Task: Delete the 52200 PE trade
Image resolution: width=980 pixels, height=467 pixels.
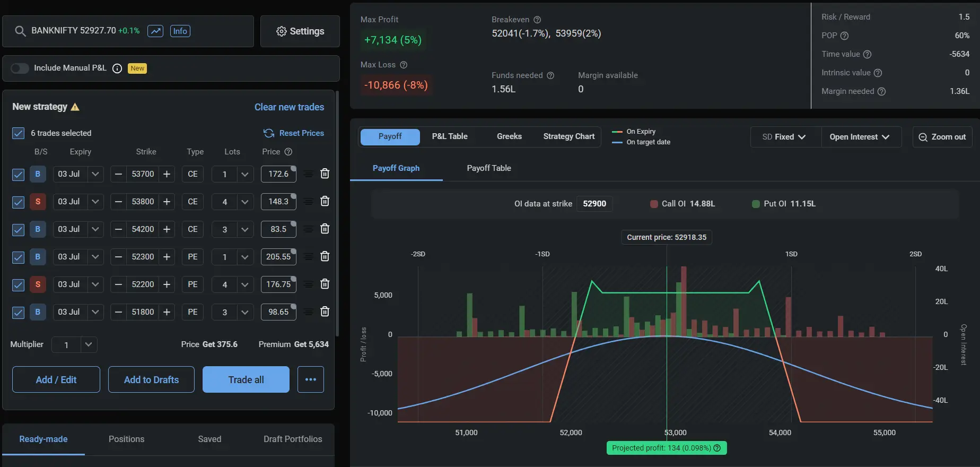Action: point(325,284)
